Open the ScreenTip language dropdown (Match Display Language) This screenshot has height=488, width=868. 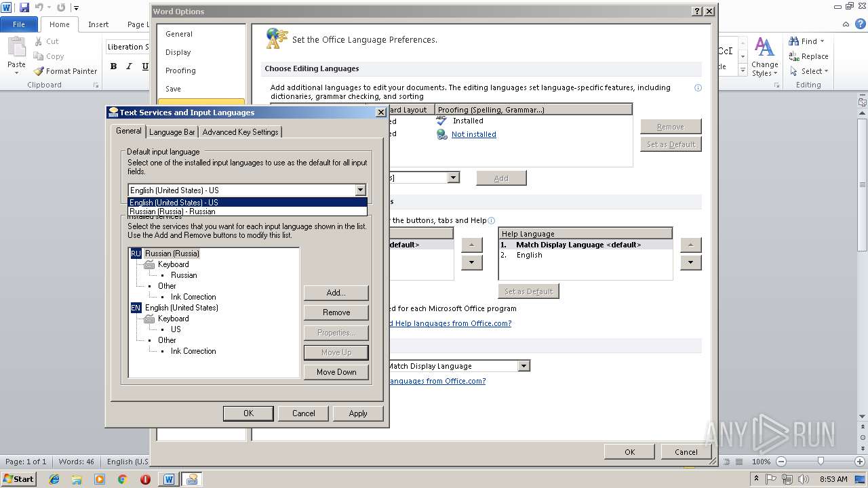click(x=524, y=366)
